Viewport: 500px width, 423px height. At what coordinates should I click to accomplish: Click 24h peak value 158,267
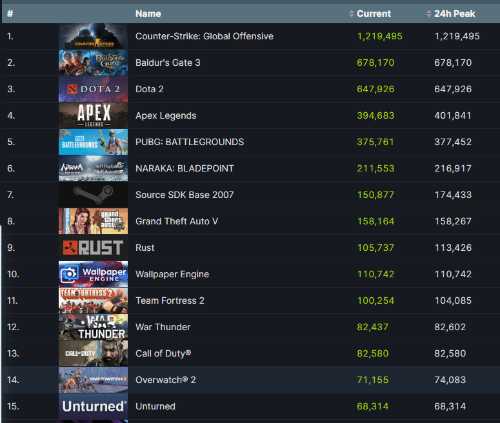tap(453, 221)
